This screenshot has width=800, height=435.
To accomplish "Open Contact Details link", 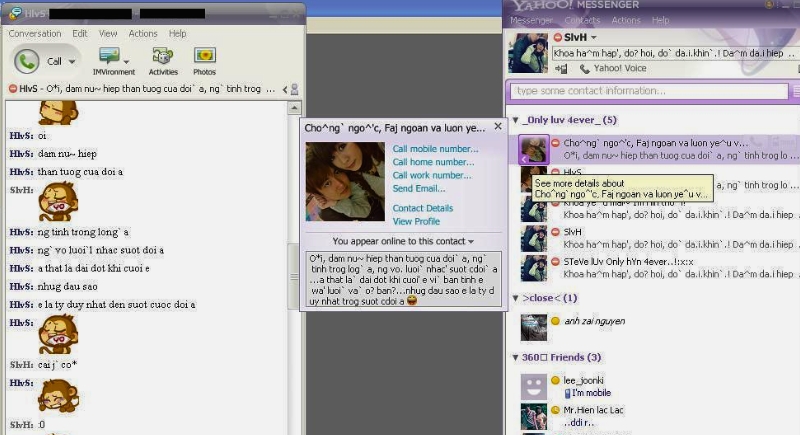I will coord(422,208).
